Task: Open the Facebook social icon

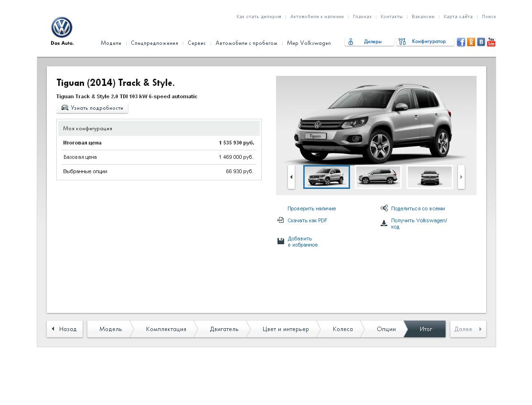Action: [461, 42]
